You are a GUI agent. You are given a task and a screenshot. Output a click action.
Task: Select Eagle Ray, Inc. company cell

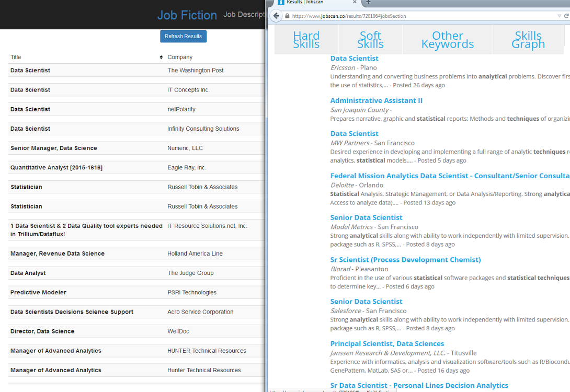[x=187, y=167]
